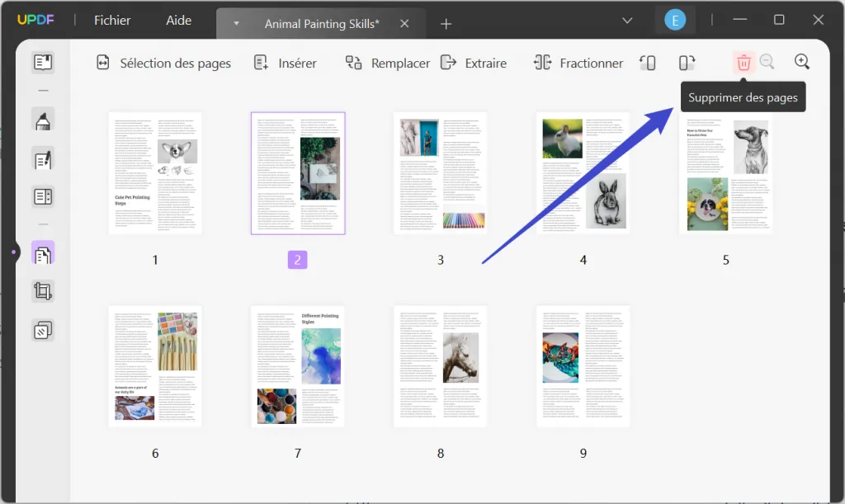Expand the document tab chevron menu
The height and width of the screenshot is (504, 845).
tap(235, 22)
